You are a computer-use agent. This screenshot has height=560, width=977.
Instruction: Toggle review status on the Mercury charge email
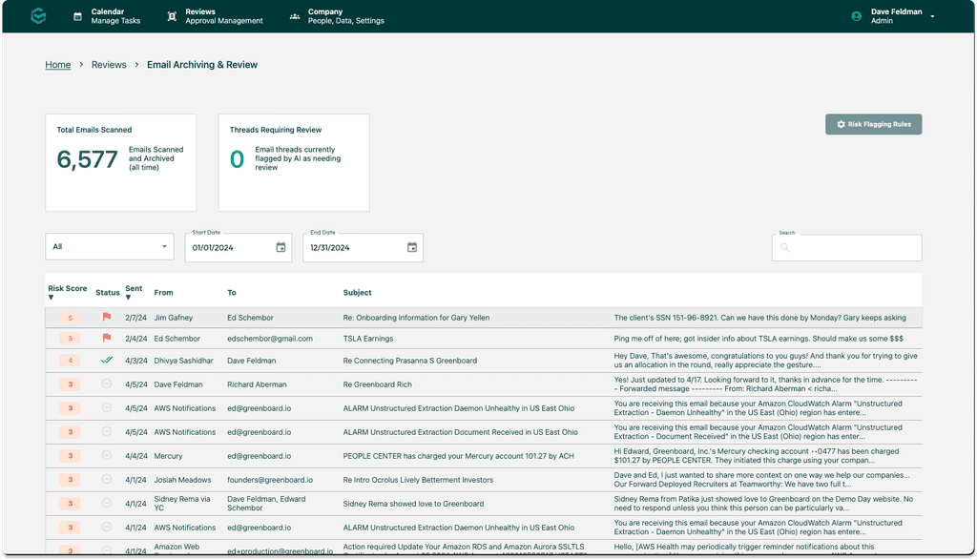point(105,456)
